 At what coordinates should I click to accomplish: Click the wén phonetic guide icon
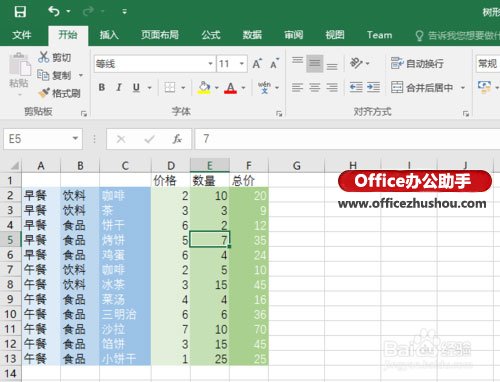point(264,87)
